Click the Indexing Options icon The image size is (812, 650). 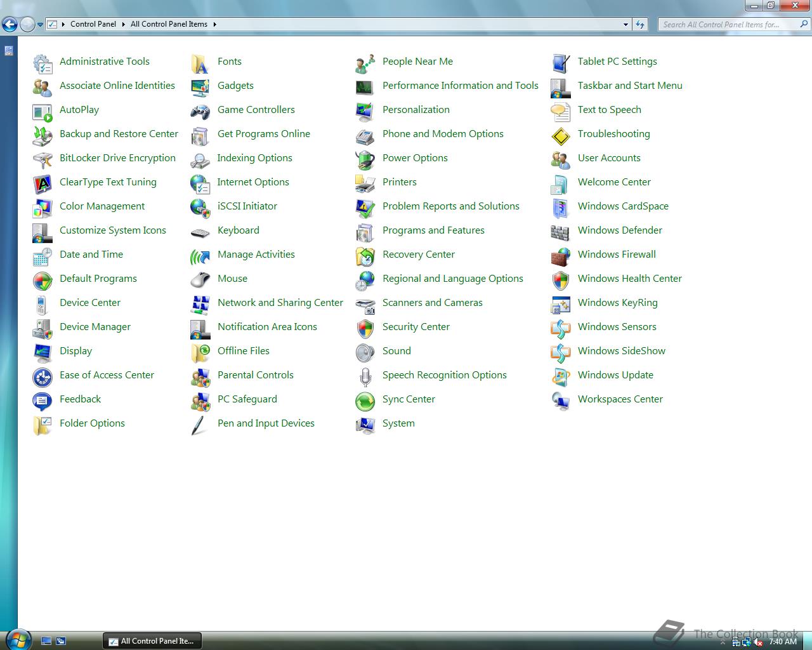click(200, 159)
